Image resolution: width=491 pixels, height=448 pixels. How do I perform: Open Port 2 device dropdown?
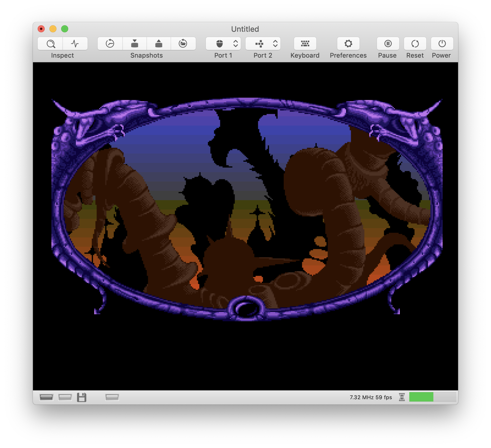tap(263, 44)
